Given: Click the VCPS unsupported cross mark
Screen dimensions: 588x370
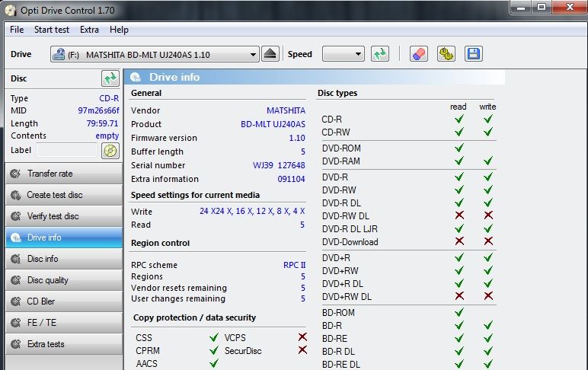Looking at the screenshot, I should coord(302,337).
